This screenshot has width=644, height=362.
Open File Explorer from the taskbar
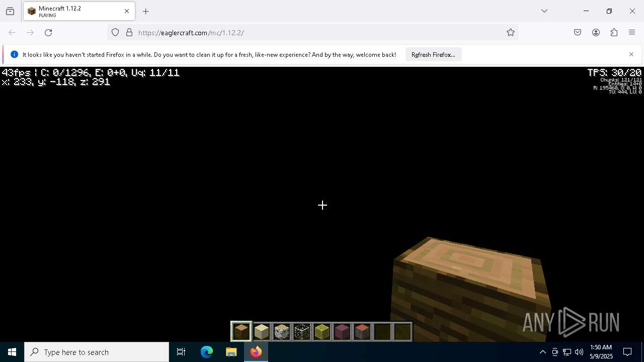pyautogui.click(x=231, y=352)
